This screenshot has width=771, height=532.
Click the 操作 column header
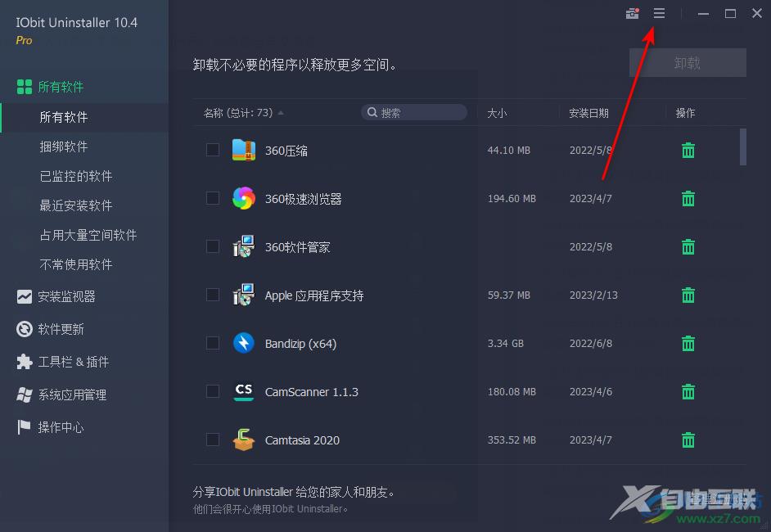click(x=685, y=113)
